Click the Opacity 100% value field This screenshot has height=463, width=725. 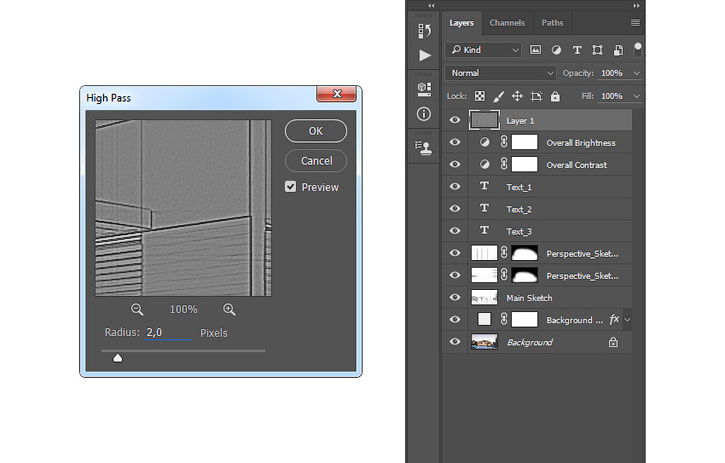[x=614, y=73]
